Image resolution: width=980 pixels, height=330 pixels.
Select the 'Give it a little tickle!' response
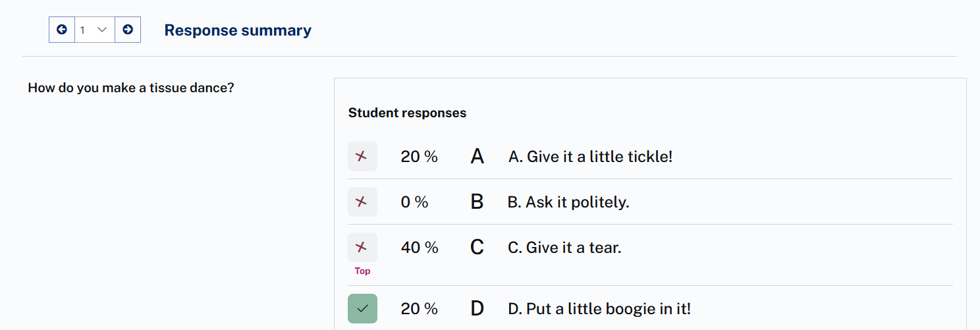click(590, 157)
